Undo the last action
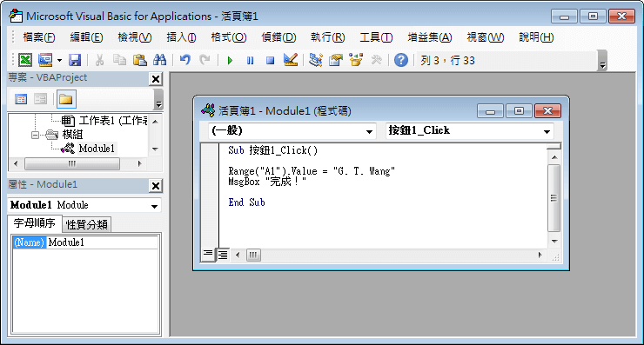The width and height of the screenshot is (644, 345). 185,60
